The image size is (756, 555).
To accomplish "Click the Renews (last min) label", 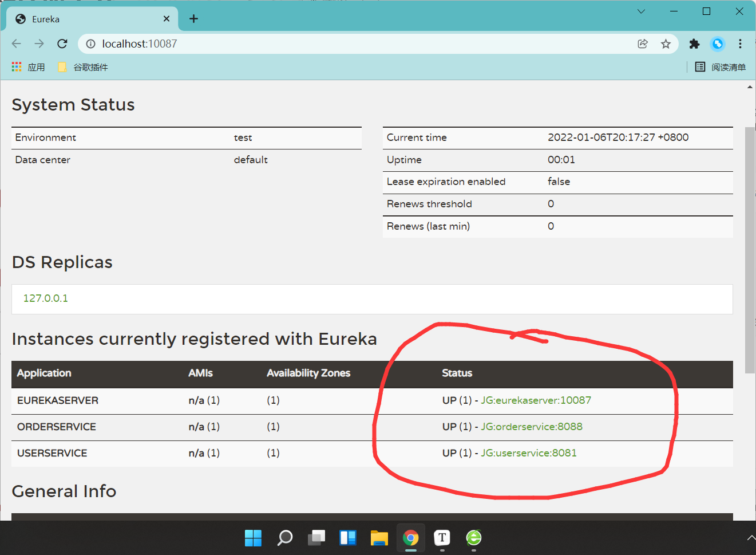I will coord(428,226).
